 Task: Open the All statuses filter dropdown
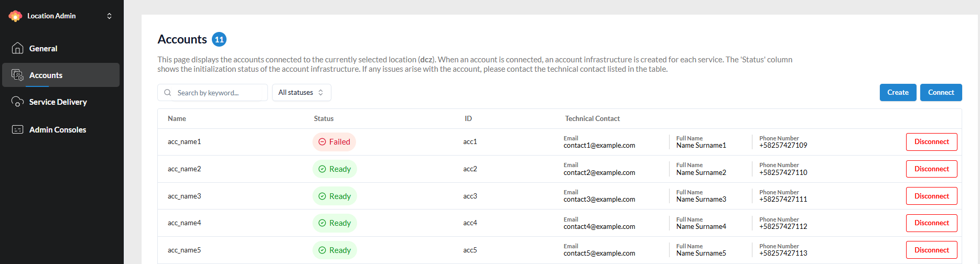[301, 93]
